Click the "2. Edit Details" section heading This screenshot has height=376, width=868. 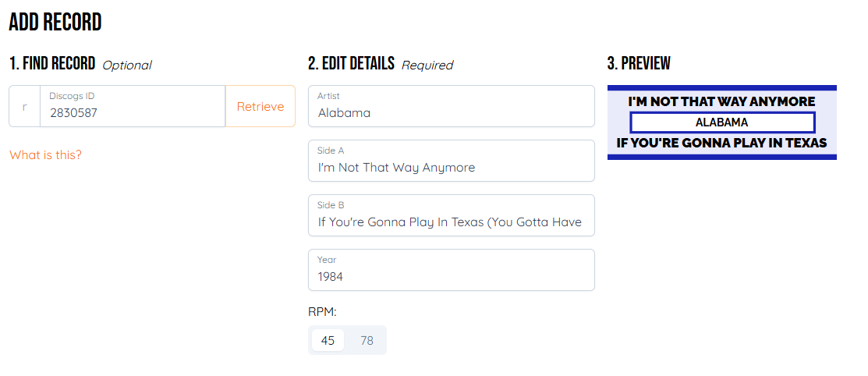(351, 63)
